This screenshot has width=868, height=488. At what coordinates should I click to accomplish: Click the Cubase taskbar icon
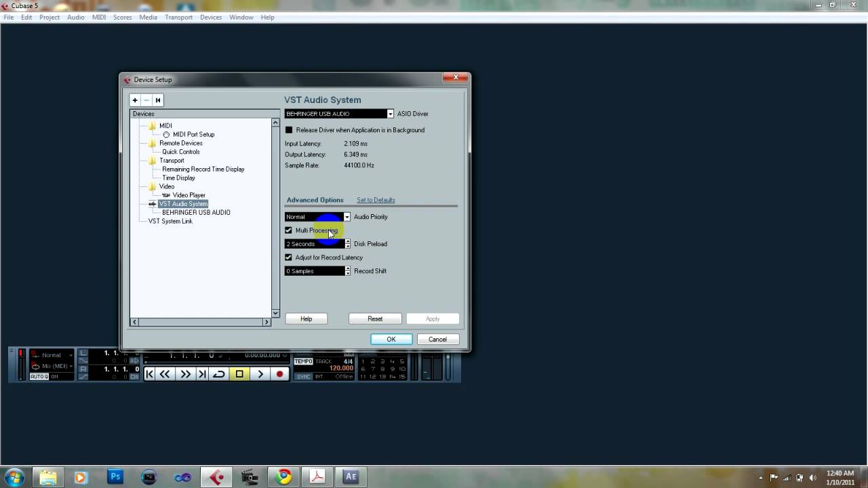coord(216,477)
